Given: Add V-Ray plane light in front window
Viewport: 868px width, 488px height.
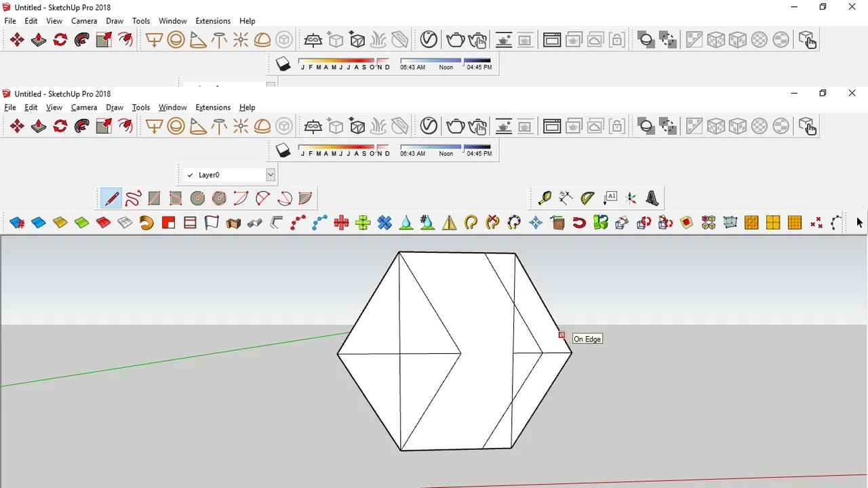Looking at the screenshot, I should pyautogui.click(x=155, y=126).
